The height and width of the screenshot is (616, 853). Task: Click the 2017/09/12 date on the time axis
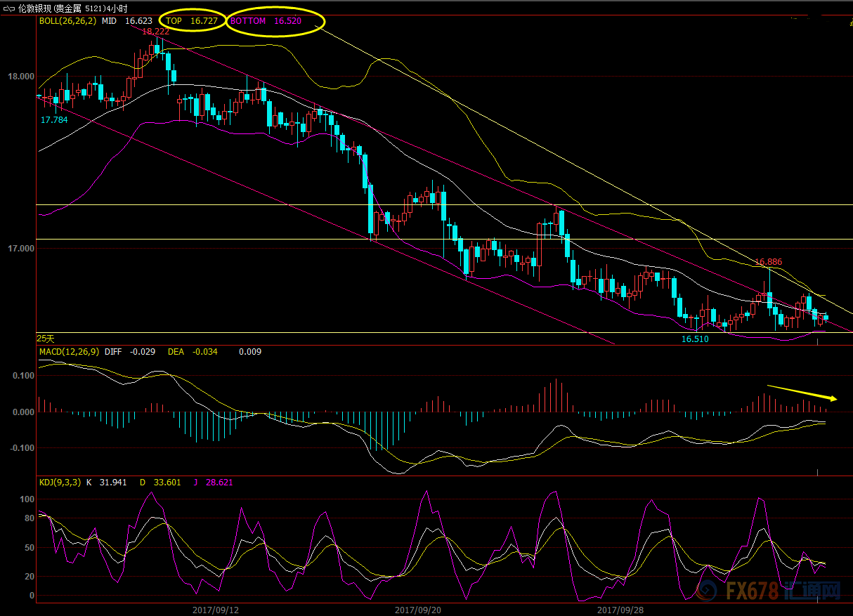click(x=216, y=610)
